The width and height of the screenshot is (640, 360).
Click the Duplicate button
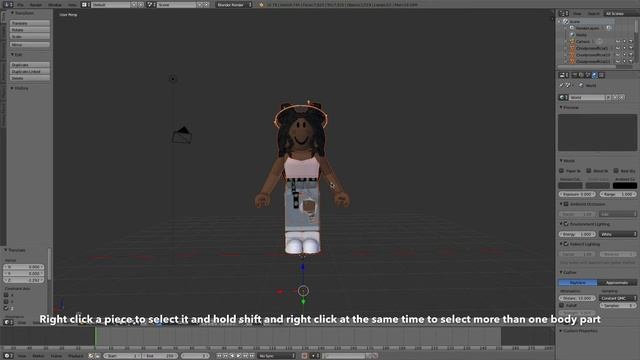30,65
